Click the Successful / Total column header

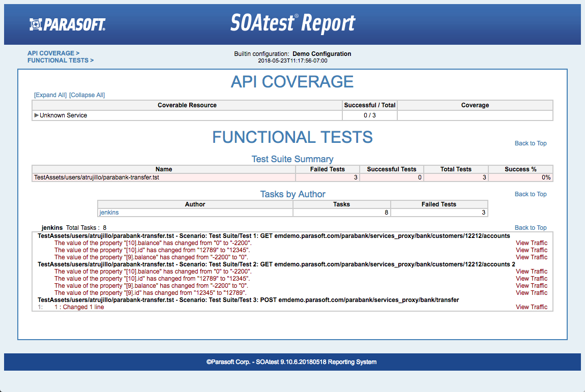pyautogui.click(x=370, y=105)
